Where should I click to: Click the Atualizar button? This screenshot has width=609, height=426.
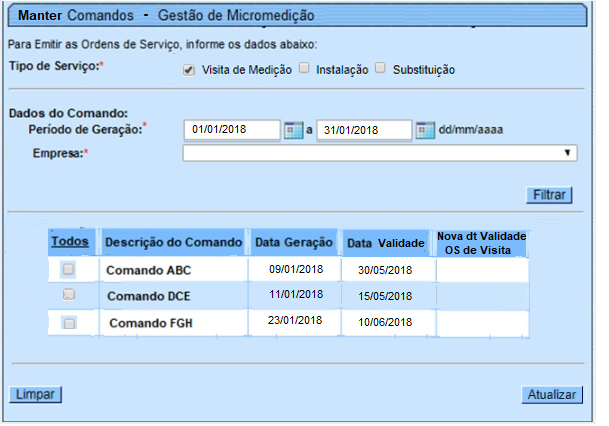coord(552,395)
